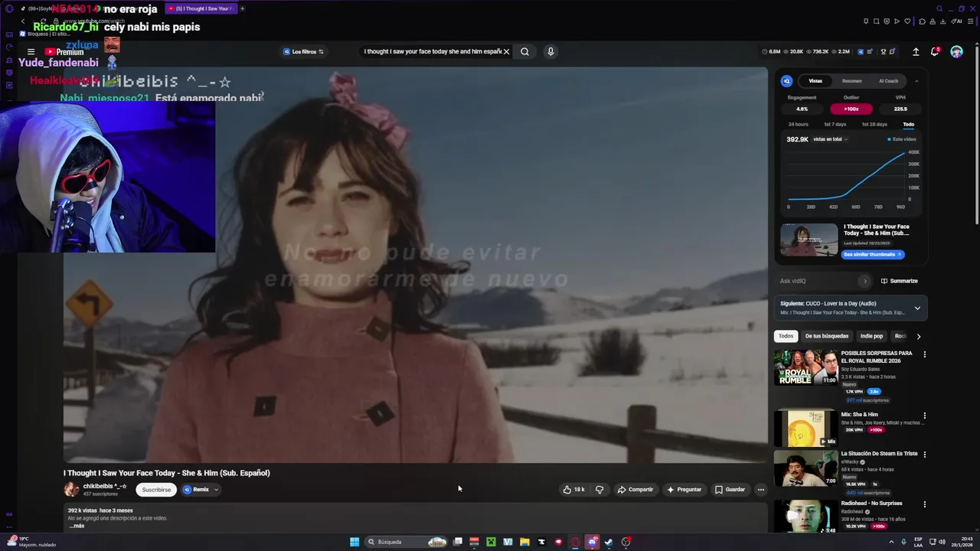Open the AI Coach tab

888,81
